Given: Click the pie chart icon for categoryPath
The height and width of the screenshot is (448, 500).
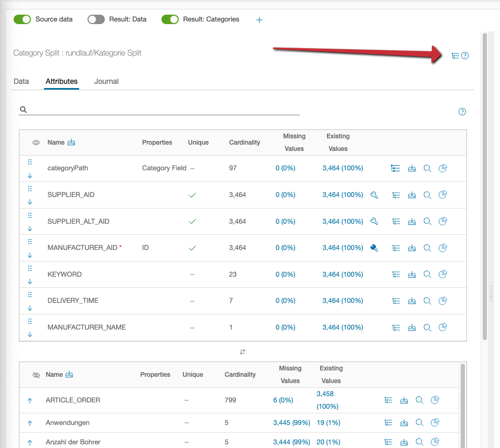Looking at the screenshot, I should (x=442, y=168).
